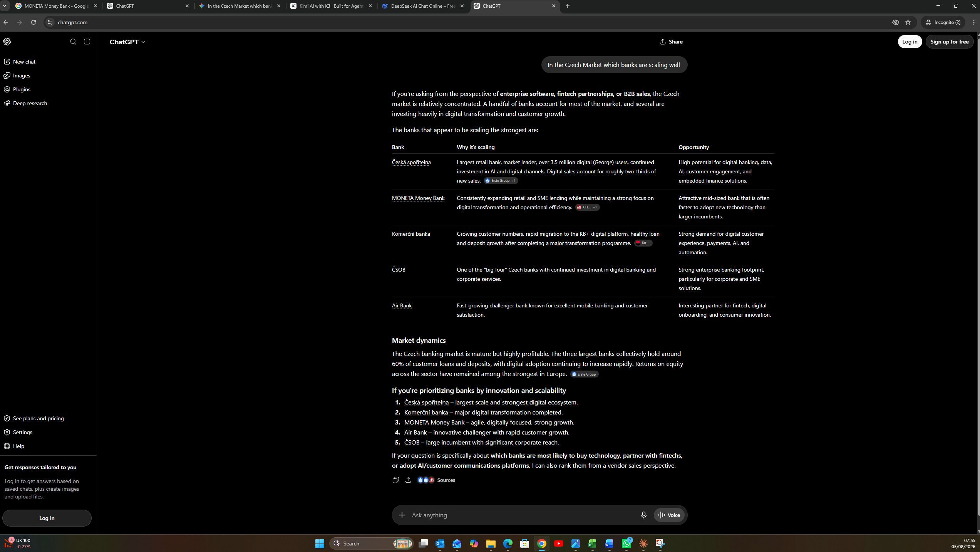The height and width of the screenshot is (552, 980).
Task: Click the wide Log in button in the sidebar
Action: [x=47, y=518]
